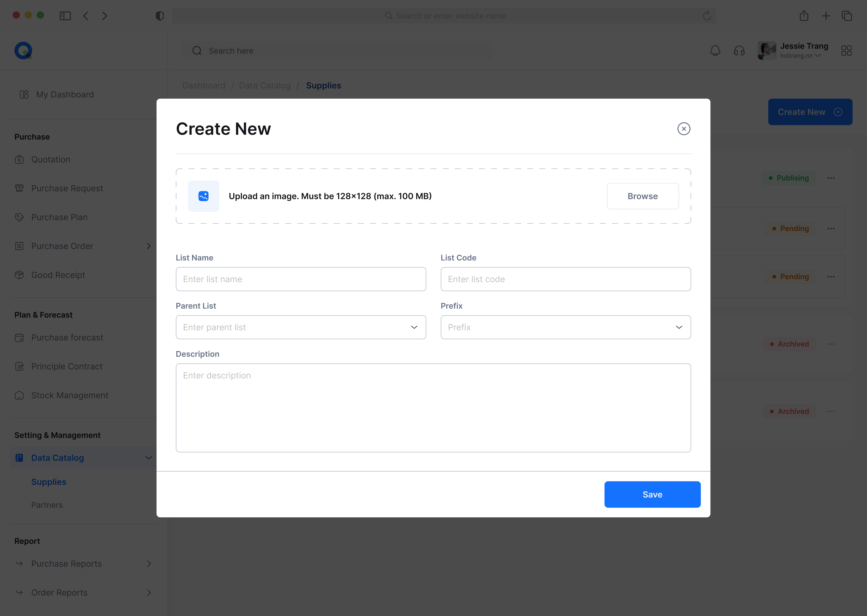
Task: Click the Browse button
Action: point(643,196)
